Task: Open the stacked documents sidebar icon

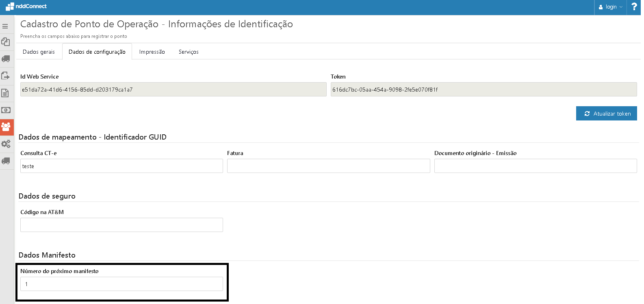Action: [5, 42]
